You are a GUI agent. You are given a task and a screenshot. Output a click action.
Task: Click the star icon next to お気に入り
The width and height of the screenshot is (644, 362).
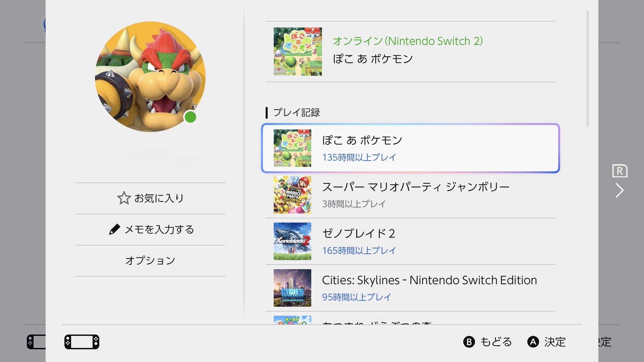pyautogui.click(x=124, y=198)
